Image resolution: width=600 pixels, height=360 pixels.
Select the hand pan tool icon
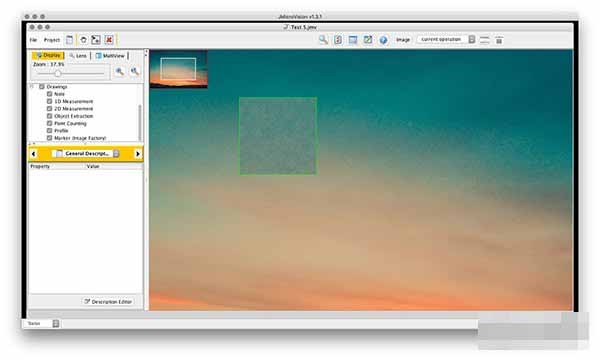[83, 40]
